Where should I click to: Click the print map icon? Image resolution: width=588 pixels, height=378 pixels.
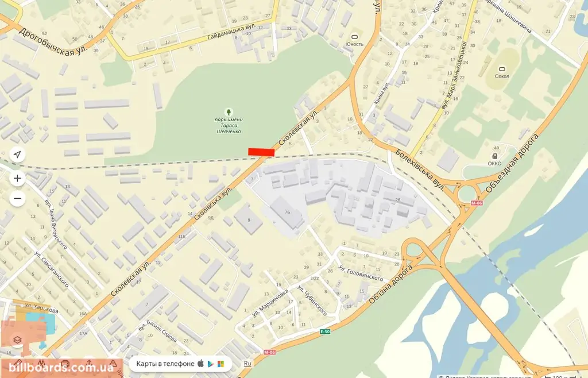[x=65, y=364]
